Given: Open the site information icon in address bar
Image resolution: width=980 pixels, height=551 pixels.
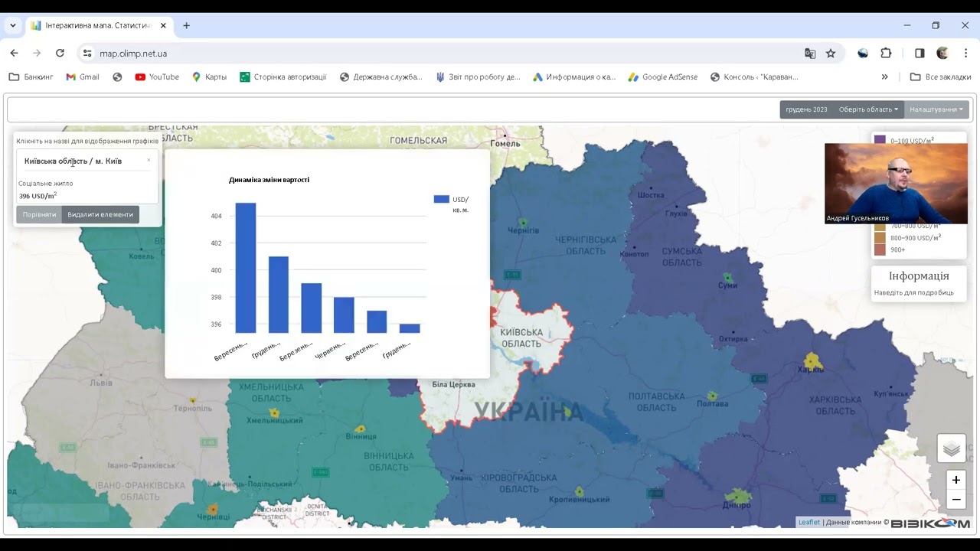Looking at the screenshot, I should coord(87,54).
